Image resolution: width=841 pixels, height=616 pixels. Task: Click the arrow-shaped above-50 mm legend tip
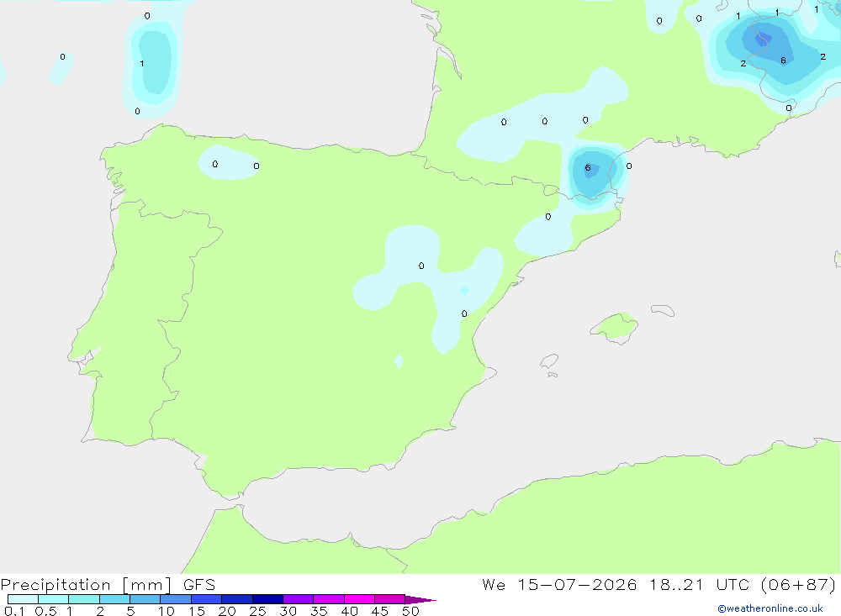click(420, 599)
